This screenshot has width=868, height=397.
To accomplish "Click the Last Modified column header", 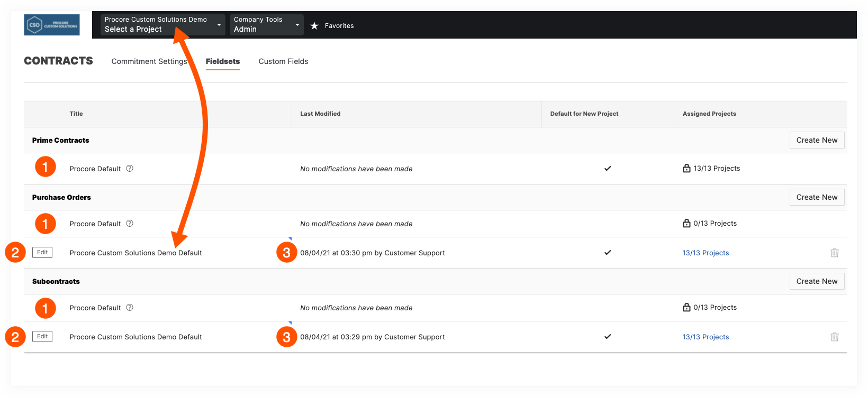I will point(320,114).
